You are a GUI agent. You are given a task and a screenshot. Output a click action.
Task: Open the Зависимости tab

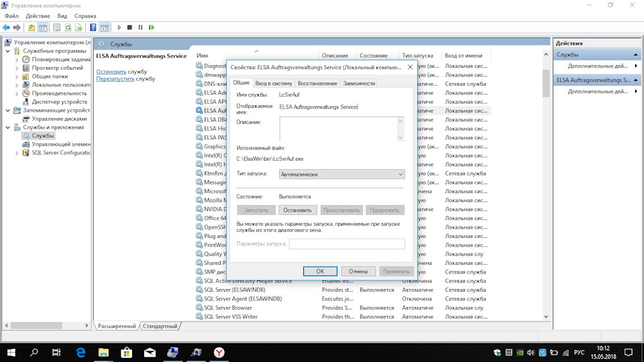click(x=359, y=83)
